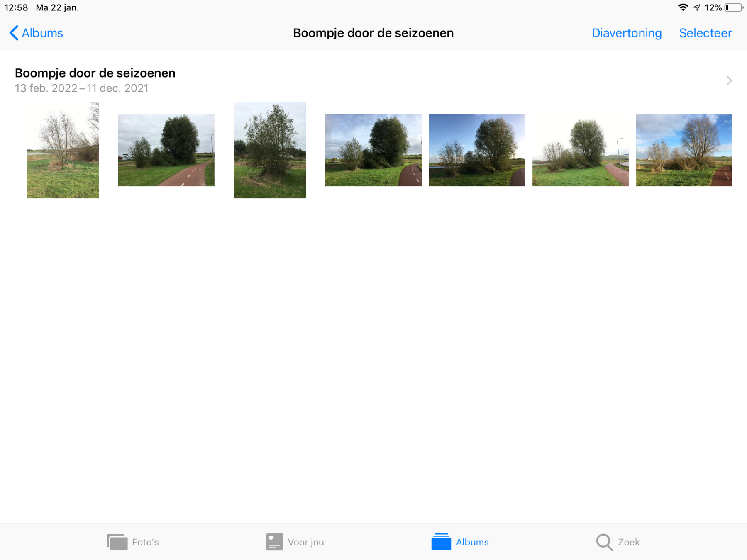
Task: Open fifth photo with deep blue sky
Action: pos(477,150)
